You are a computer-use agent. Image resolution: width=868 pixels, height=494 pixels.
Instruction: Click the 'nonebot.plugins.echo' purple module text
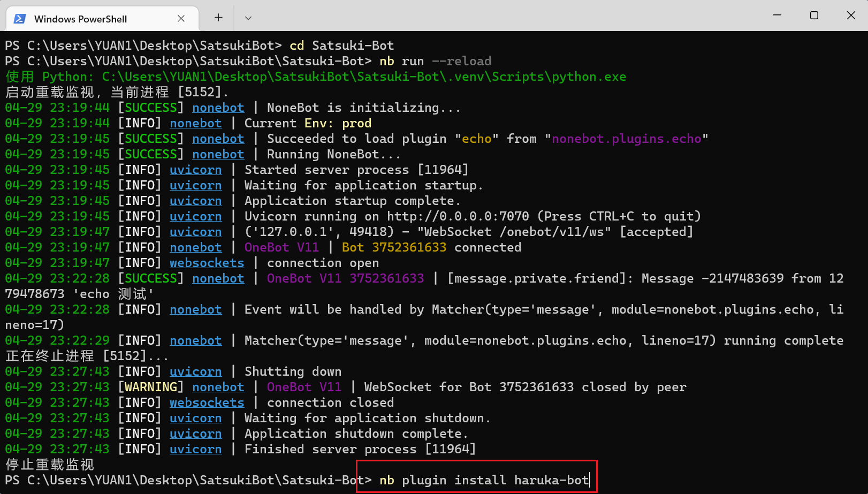627,139
